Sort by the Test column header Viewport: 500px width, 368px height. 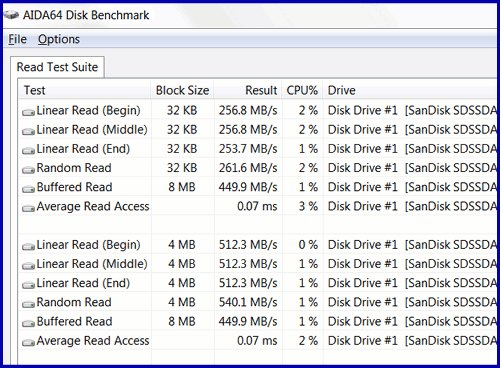pyautogui.click(x=85, y=90)
